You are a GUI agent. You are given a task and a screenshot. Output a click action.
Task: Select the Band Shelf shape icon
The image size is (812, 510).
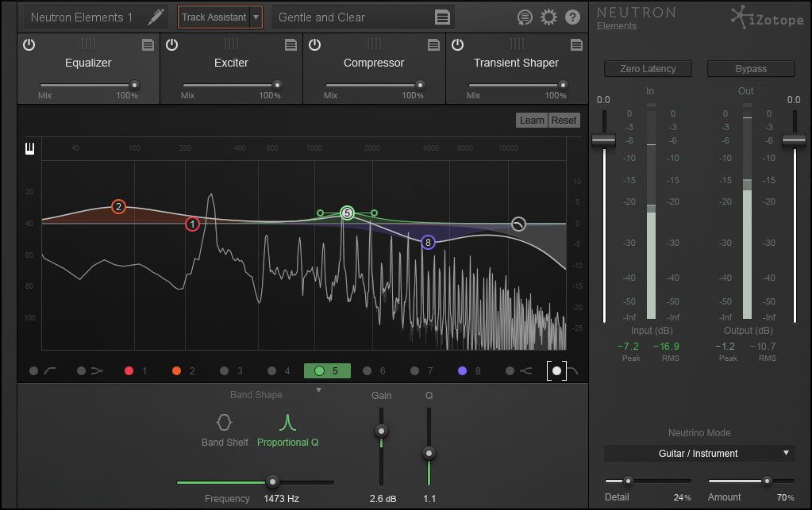(224, 423)
